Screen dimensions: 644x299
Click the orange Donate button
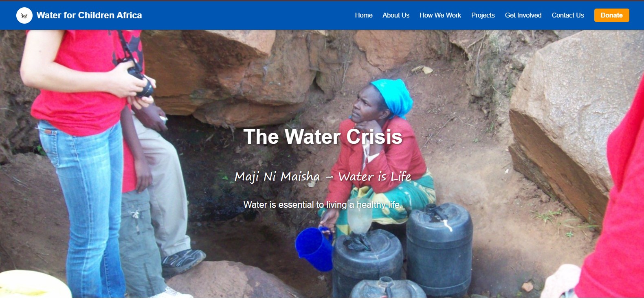pyautogui.click(x=612, y=15)
